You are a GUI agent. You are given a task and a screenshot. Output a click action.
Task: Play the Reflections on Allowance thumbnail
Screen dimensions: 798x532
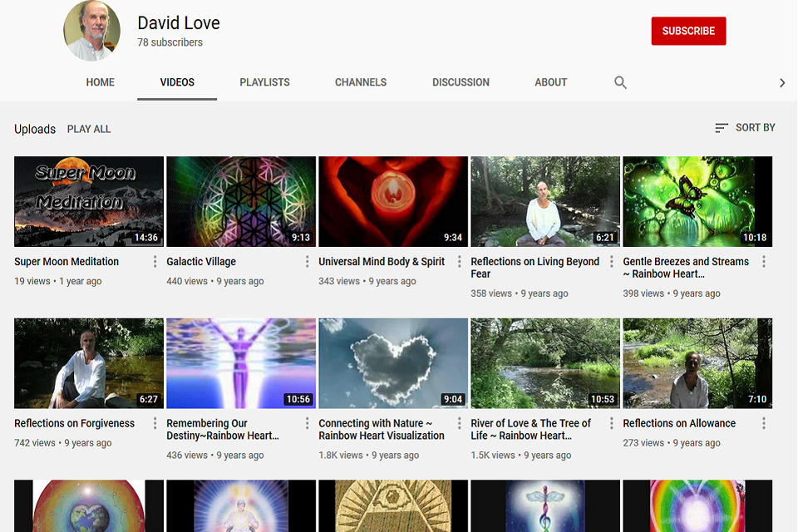(x=697, y=363)
